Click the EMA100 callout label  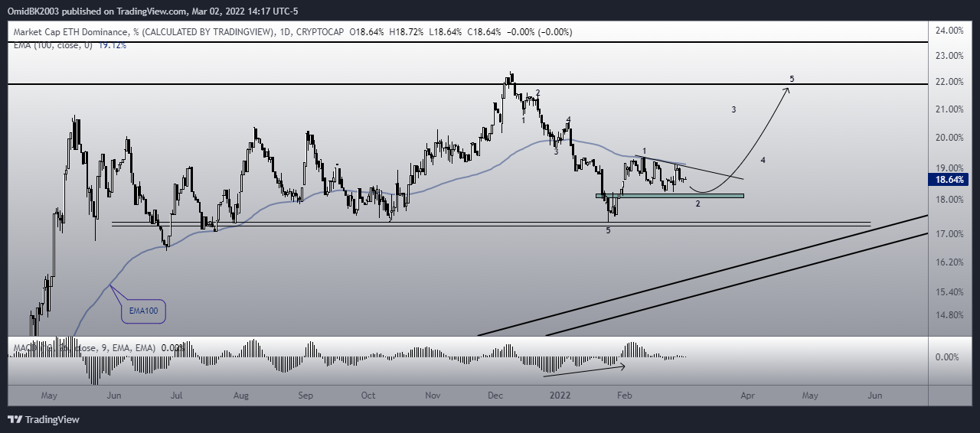[x=144, y=311]
